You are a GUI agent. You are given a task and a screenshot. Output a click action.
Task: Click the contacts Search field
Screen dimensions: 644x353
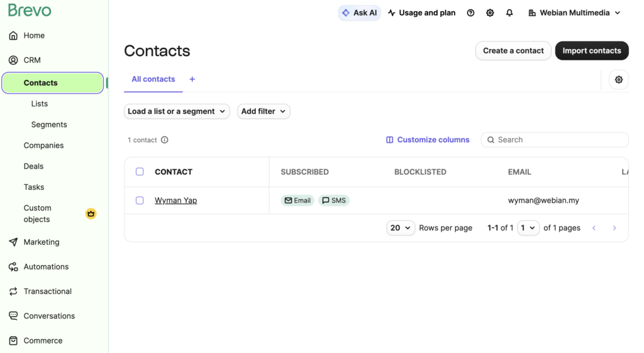(560, 140)
